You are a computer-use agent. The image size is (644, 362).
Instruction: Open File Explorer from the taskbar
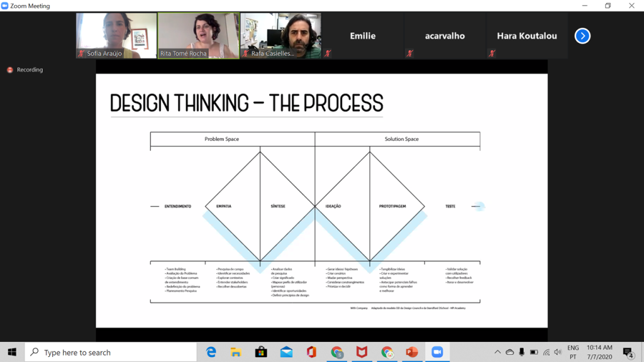tap(236, 352)
